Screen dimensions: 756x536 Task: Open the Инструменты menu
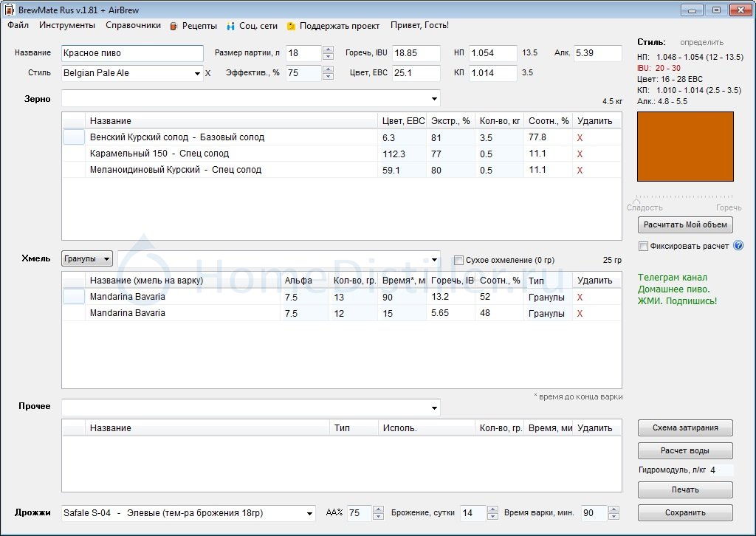pos(67,26)
